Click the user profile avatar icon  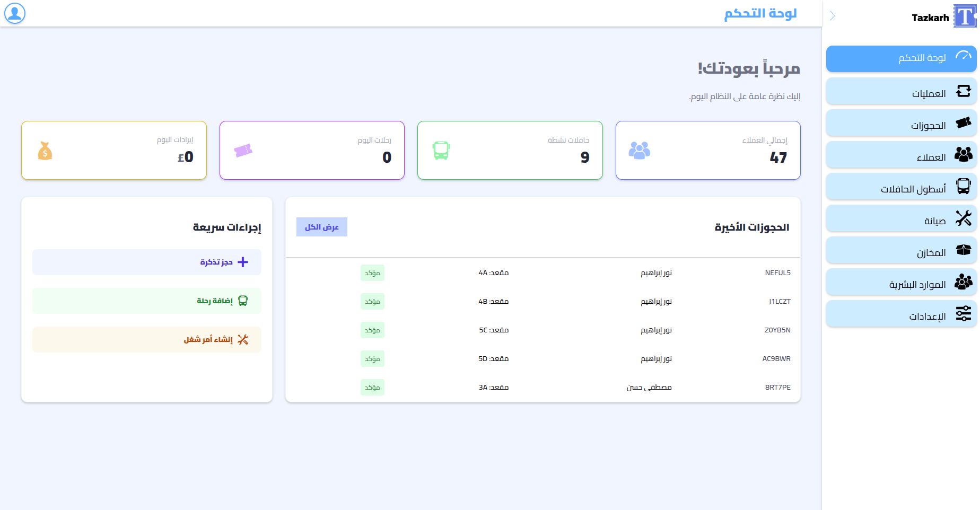click(x=15, y=13)
